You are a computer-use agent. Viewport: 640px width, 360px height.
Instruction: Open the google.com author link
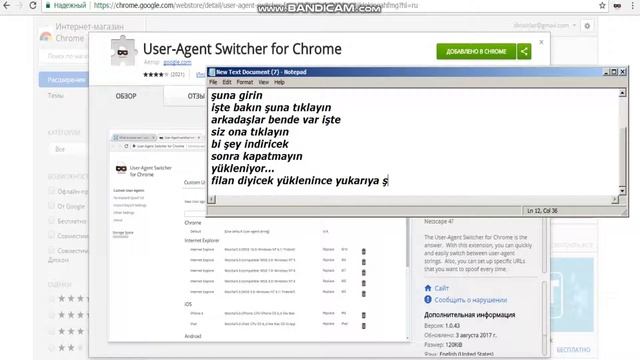coord(177,62)
